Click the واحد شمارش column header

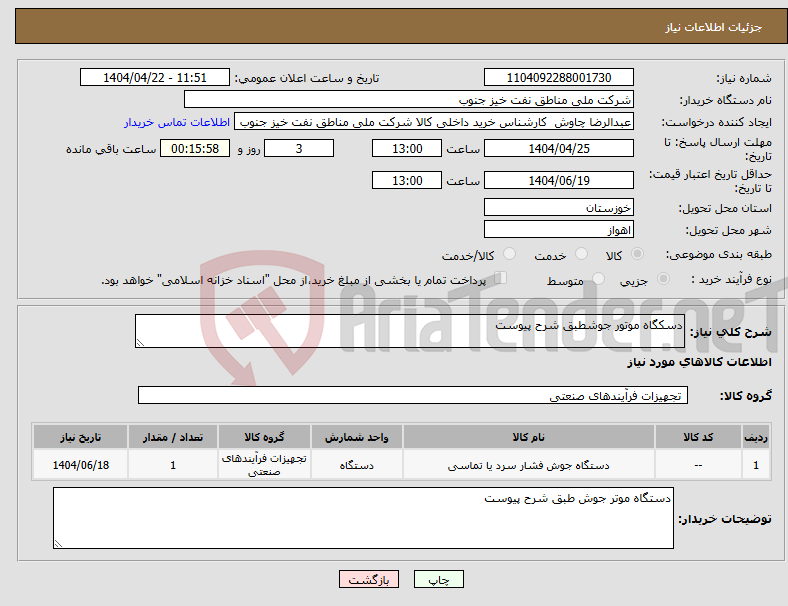click(356, 437)
